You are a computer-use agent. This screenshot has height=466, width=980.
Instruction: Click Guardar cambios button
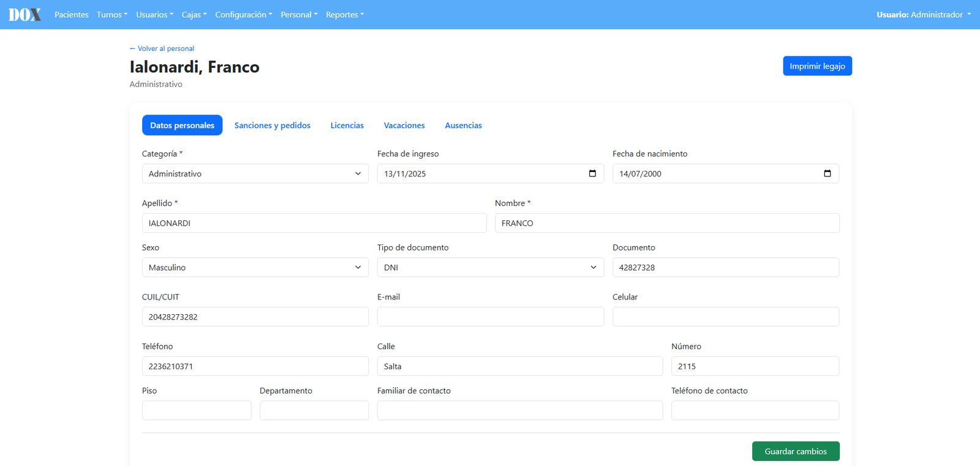[796, 451]
